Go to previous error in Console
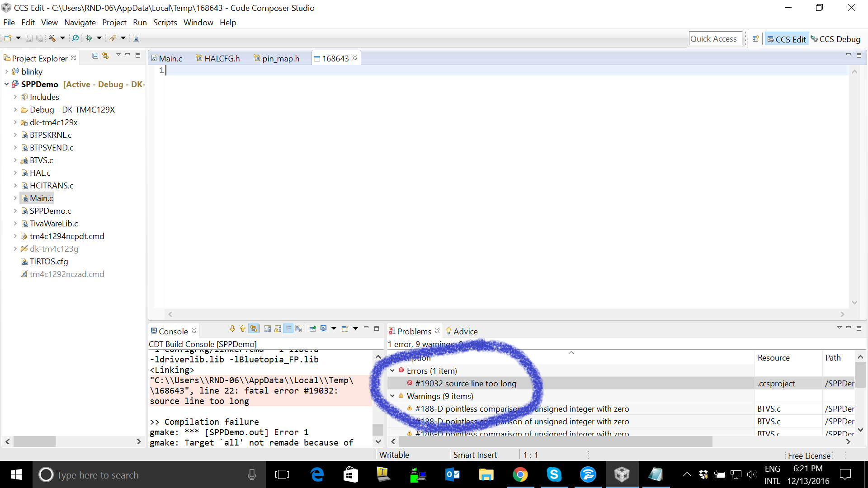This screenshot has height=488, width=868. [243, 328]
